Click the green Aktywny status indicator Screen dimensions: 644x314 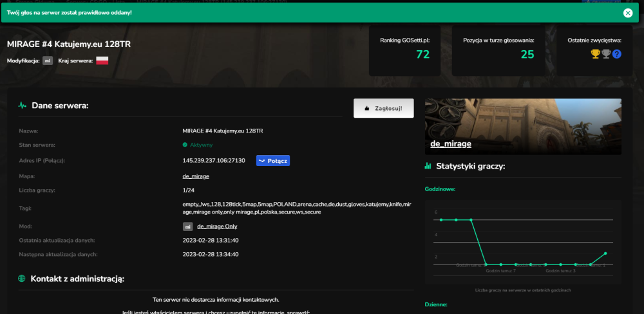[x=198, y=145]
